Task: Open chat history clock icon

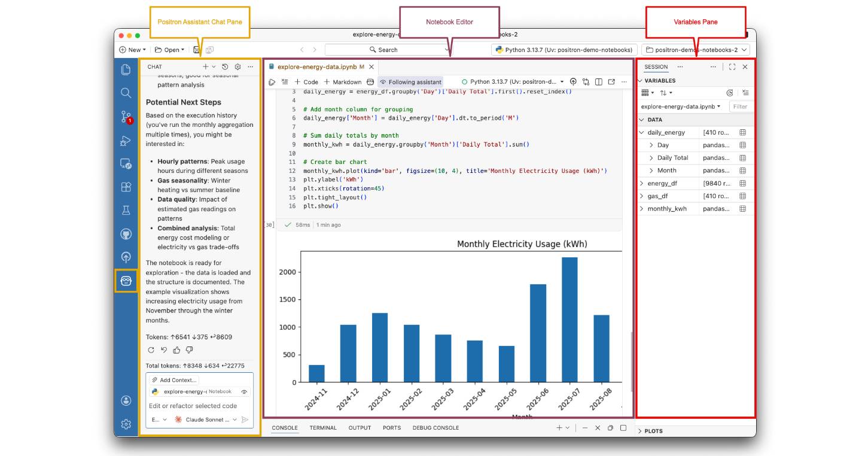Action: (225, 67)
